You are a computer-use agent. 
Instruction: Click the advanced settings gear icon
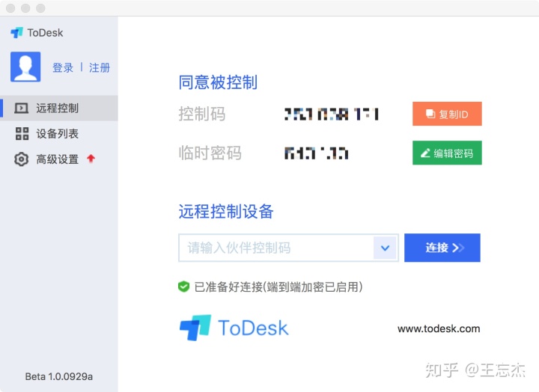pos(21,159)
